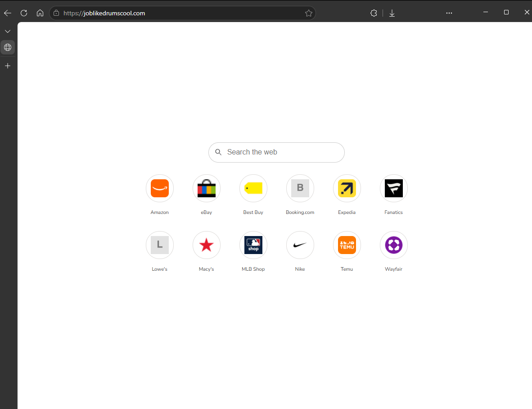Screen dimensions: 532x409
Task: Select the globe tab in the sidebar
Action: (x=8, y=47)
